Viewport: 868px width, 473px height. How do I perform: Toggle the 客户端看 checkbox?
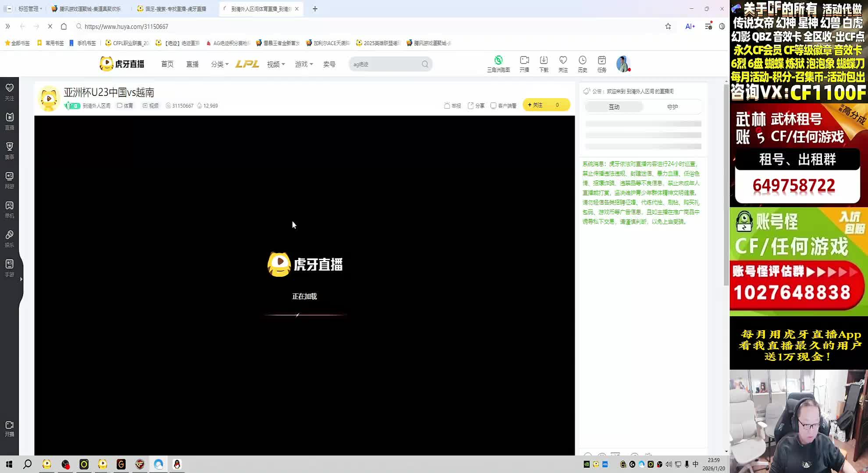494,106
